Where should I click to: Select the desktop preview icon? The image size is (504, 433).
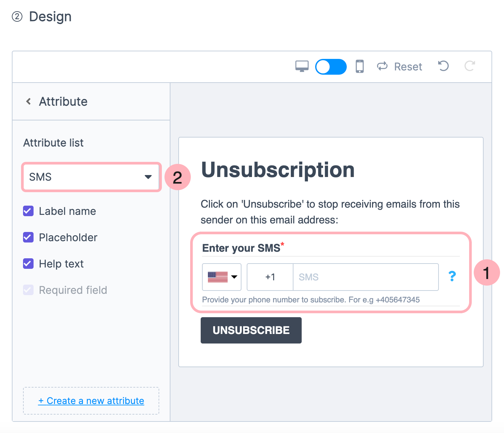(301, 66)
